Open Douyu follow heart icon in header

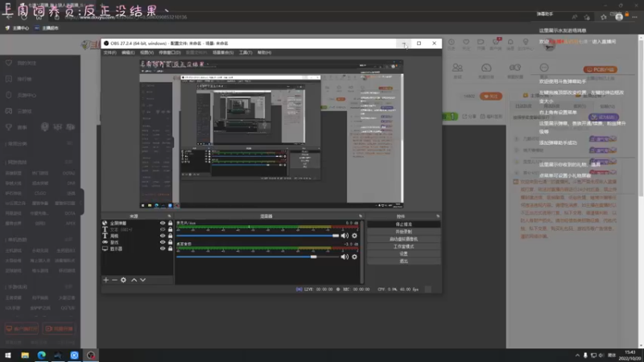[x=466, y=42]
